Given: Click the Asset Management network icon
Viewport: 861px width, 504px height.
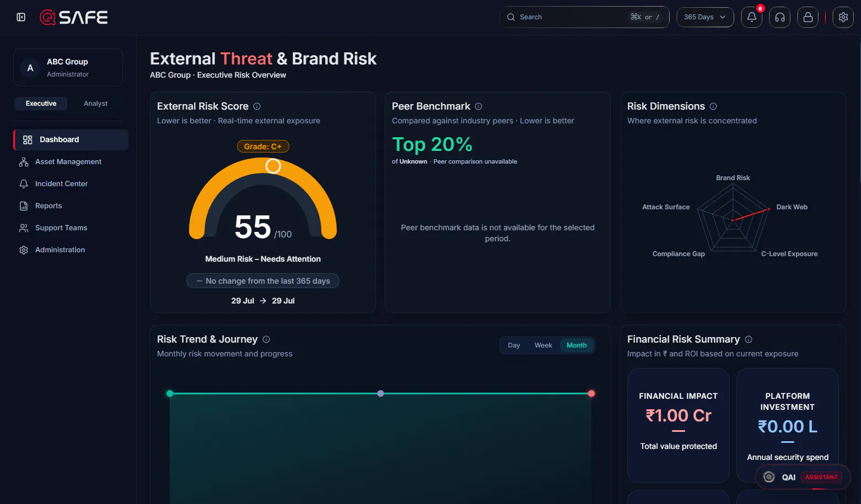Looking at the screenshot, I should 24,162.
